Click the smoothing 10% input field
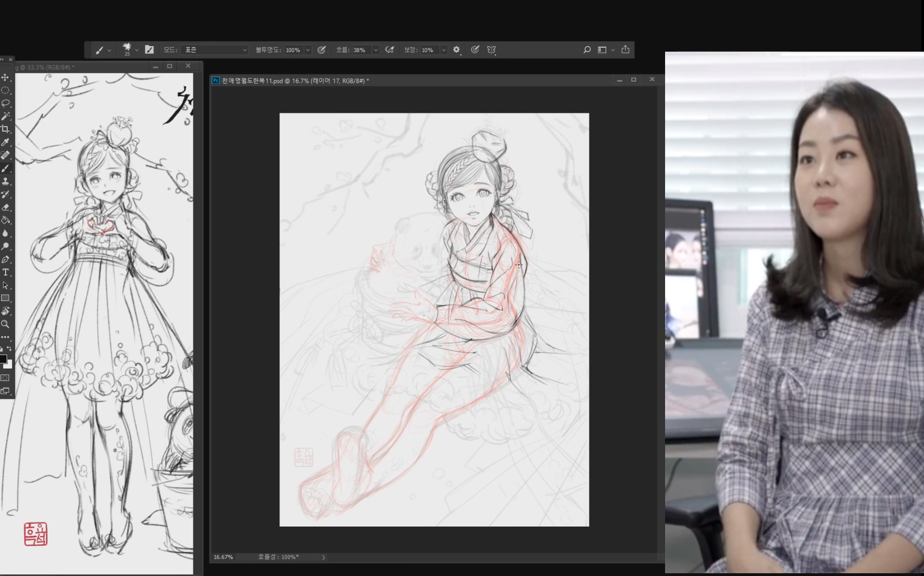The image size is (924, 576). point(429,50)
